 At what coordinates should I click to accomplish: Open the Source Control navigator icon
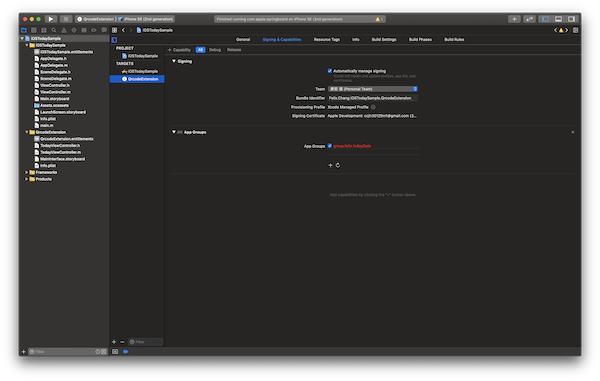click(34, 30)
